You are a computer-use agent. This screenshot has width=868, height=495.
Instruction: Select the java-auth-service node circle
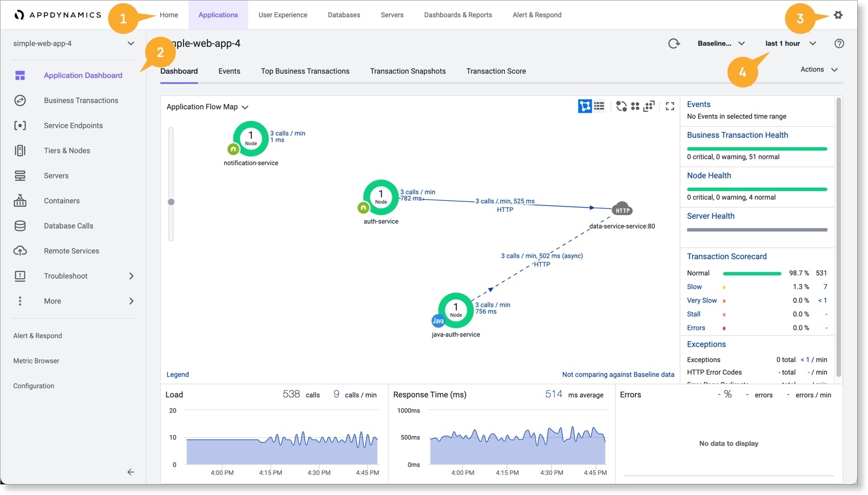456,310
